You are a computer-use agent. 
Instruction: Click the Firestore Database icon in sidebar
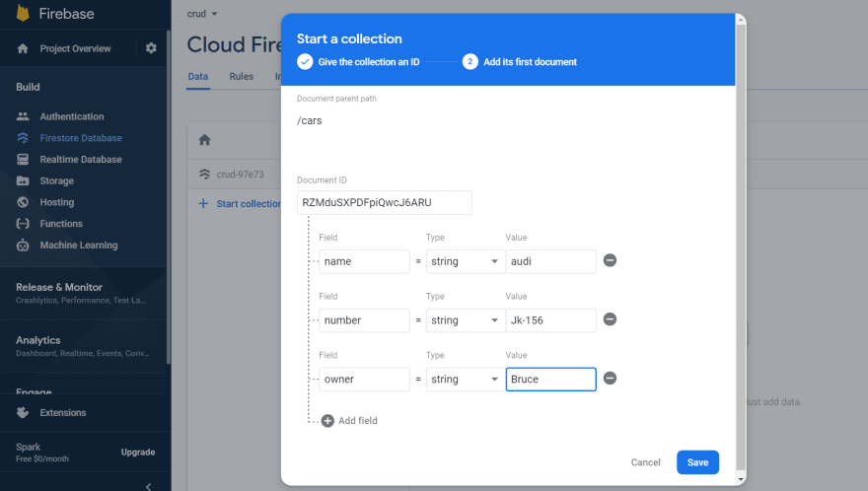(23, 138)
